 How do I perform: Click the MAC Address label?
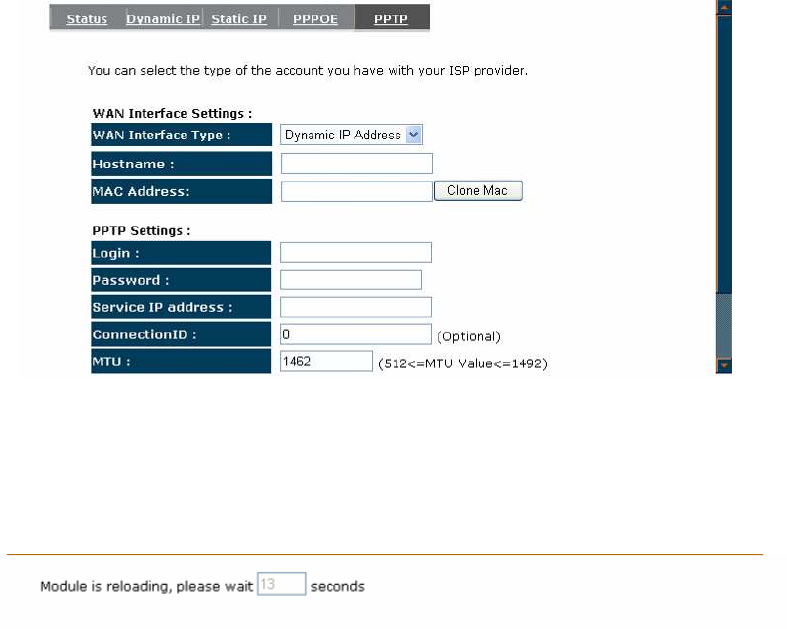tap(181, 191)
